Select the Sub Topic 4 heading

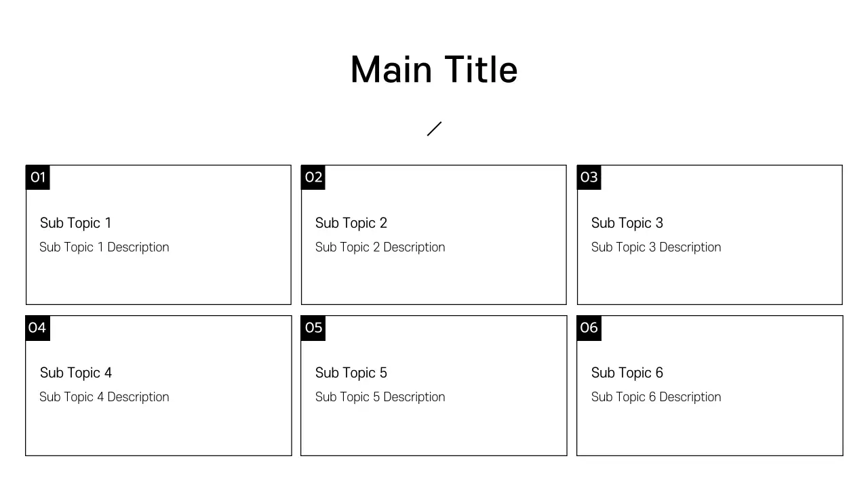pos(76,373)
